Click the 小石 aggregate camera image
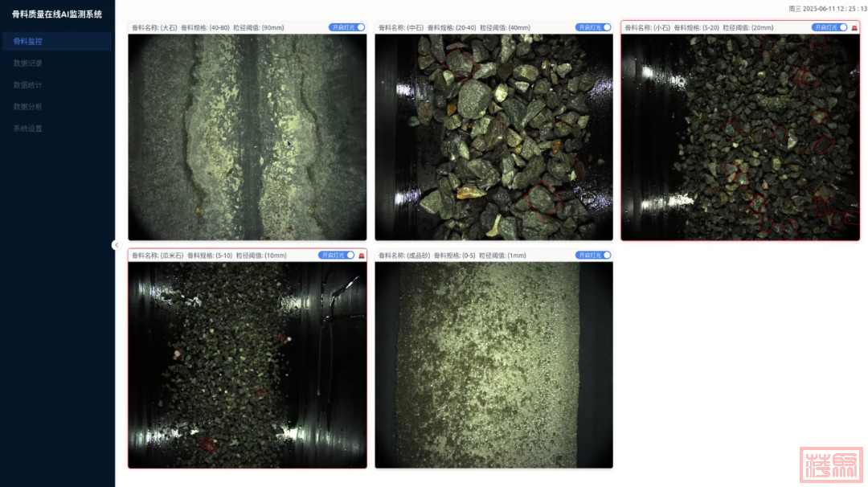Viewport: 868px width, 487px height. coord(740,137)
